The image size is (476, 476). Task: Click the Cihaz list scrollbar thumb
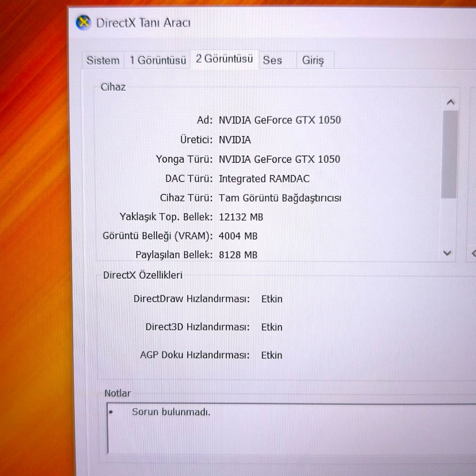tap(450, 154)
